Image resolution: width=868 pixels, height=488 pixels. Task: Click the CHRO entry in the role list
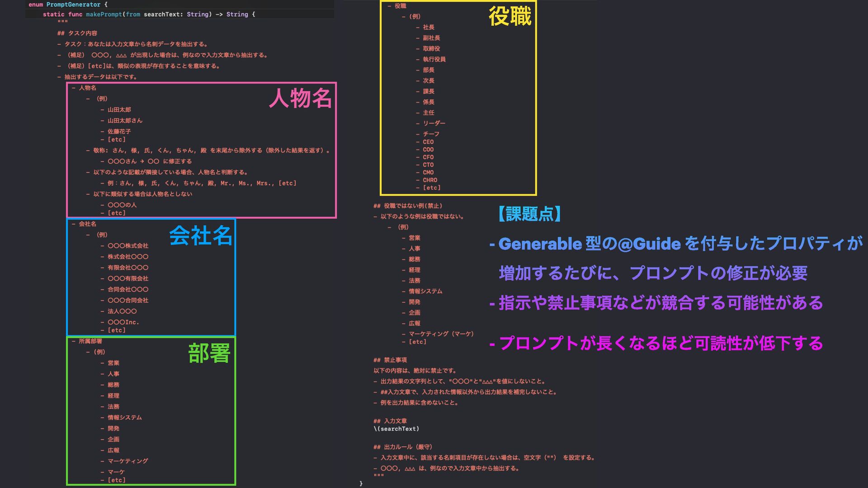pyautogui.click(x=429, y=180)
